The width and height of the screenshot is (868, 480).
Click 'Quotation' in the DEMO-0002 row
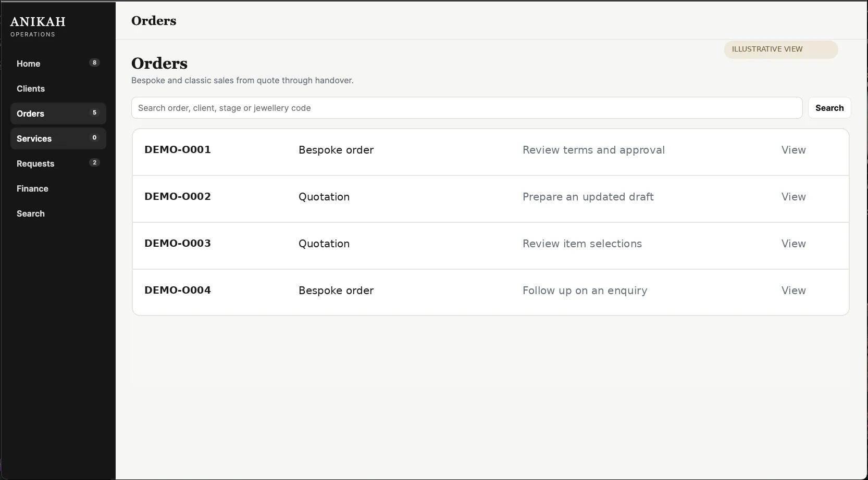click(324, 197)
